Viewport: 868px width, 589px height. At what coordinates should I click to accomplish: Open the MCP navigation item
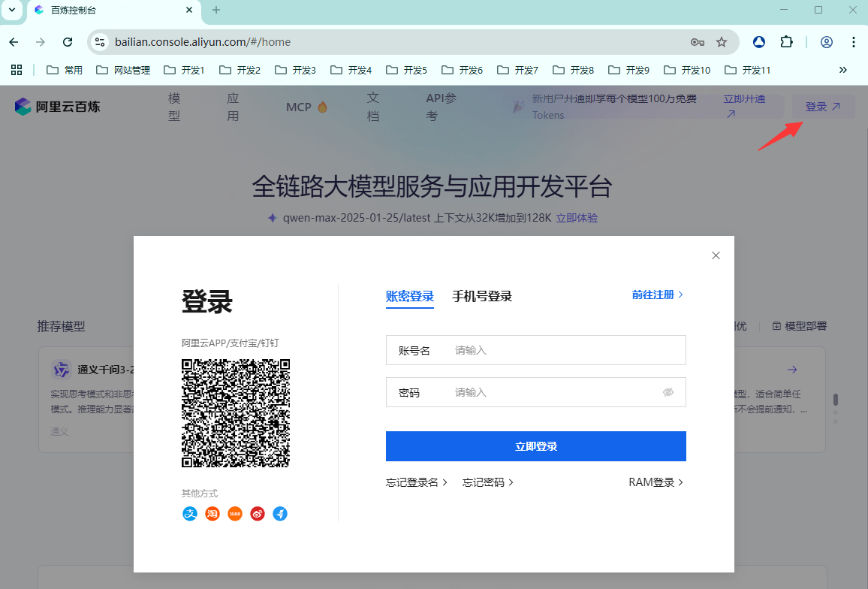click(x=306, y=107)
